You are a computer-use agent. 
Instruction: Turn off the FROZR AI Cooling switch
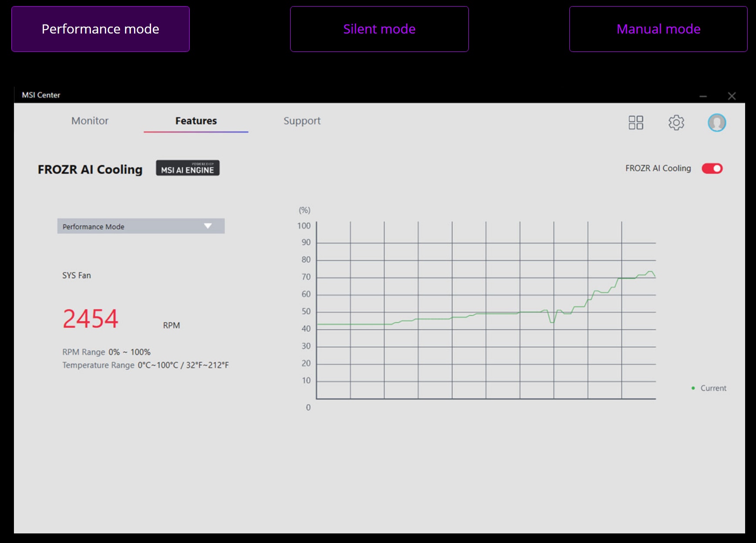(x=712, y=169)
